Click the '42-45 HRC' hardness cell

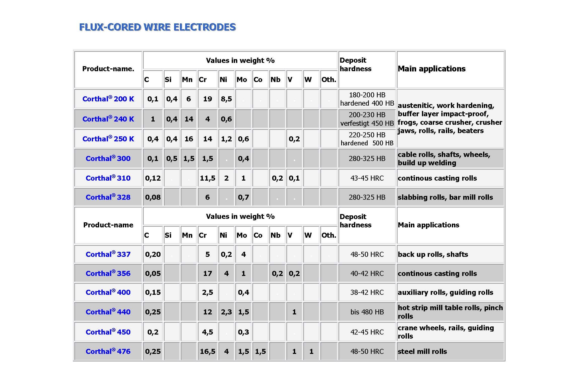click(367, 332)
